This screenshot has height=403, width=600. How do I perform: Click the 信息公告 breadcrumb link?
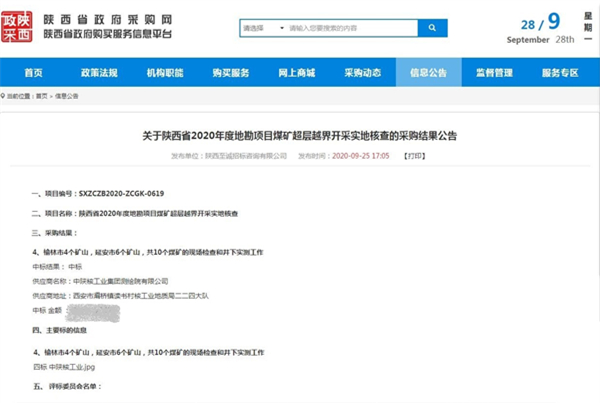click(67, 96)
